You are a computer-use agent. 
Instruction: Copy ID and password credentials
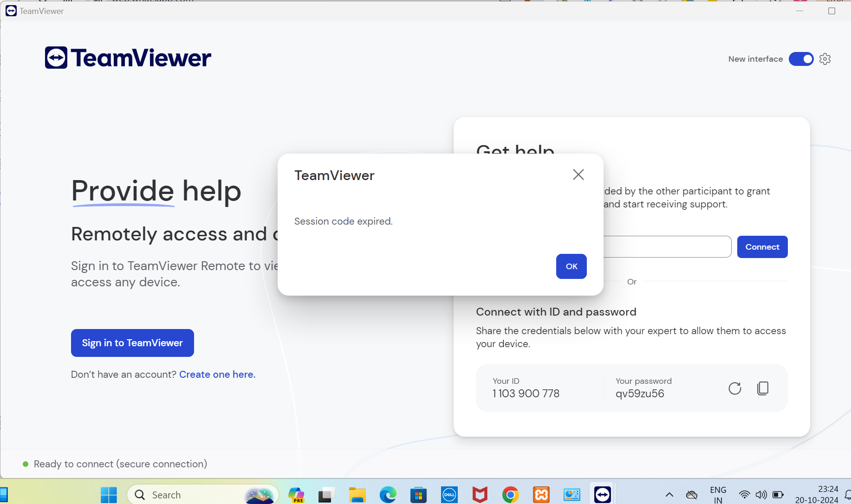pyautogui.click(x=763, y=388)
